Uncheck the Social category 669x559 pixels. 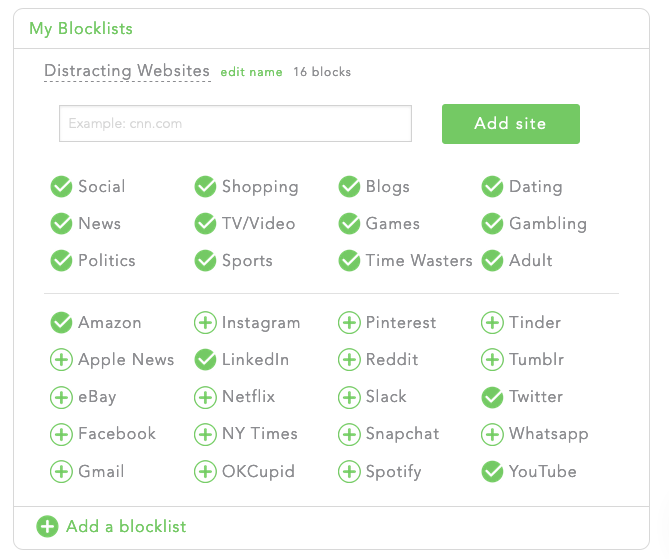click(x=61, y=186)
